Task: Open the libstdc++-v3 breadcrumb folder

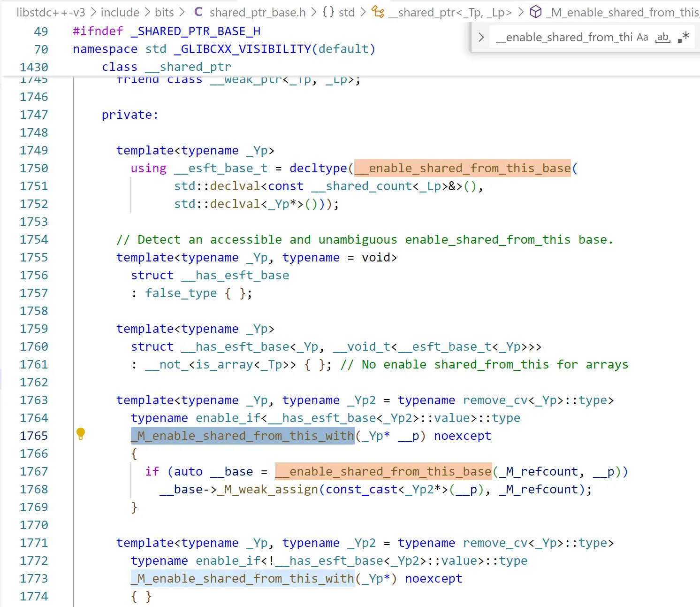Action: [51, 12]
